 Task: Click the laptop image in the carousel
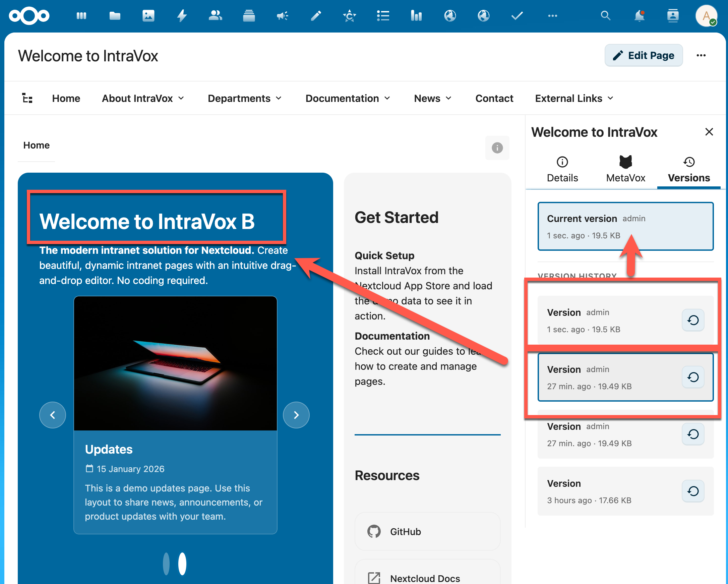176,363
